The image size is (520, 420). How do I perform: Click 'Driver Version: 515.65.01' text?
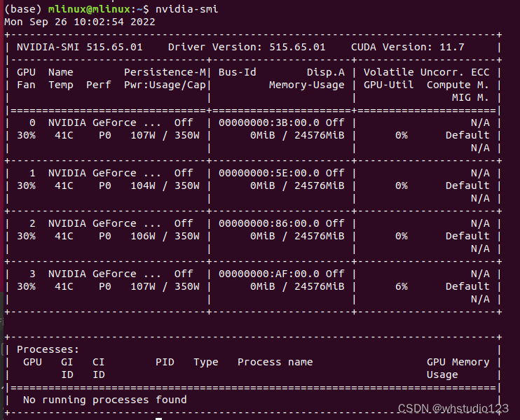(x=247, y=47)
